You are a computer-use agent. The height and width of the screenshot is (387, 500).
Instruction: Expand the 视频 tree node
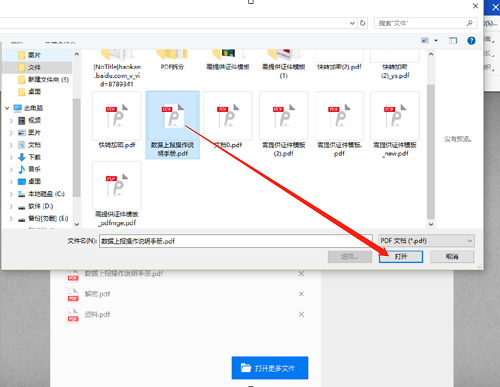(x=11, y=120)
